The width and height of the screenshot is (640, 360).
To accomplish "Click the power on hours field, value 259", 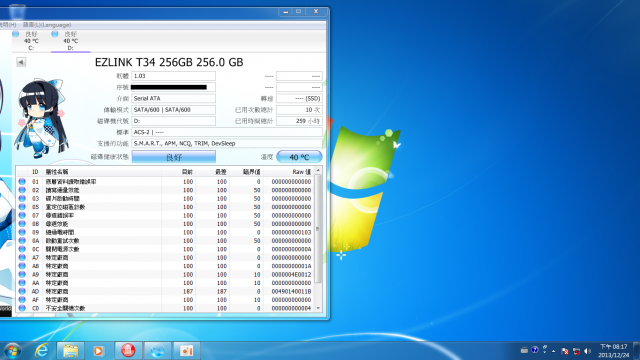I will click(x=299, y=121).
